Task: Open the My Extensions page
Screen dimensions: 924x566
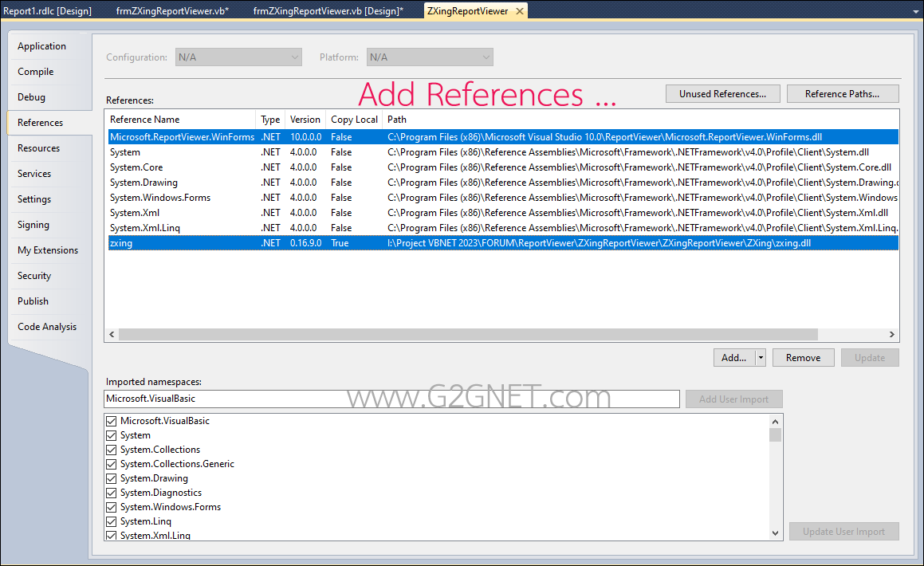Action: (x=48, y=250)
